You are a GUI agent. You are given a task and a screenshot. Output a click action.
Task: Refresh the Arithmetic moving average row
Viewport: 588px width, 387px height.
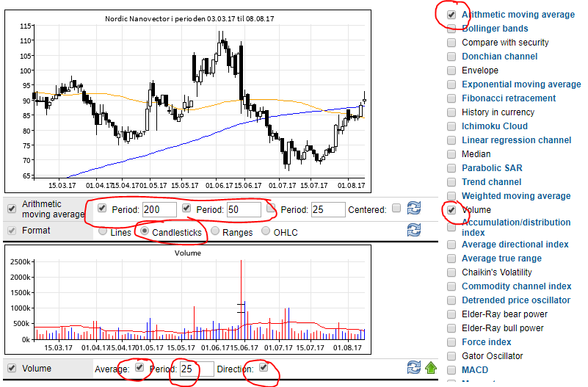[x=414, y=209]
